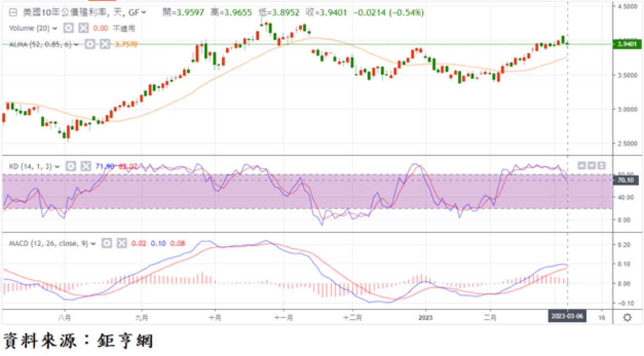Image resolution: width=644 pixels, height=356 pixels.
Task: Click the 3.9401 current price label
Action: 628,45
